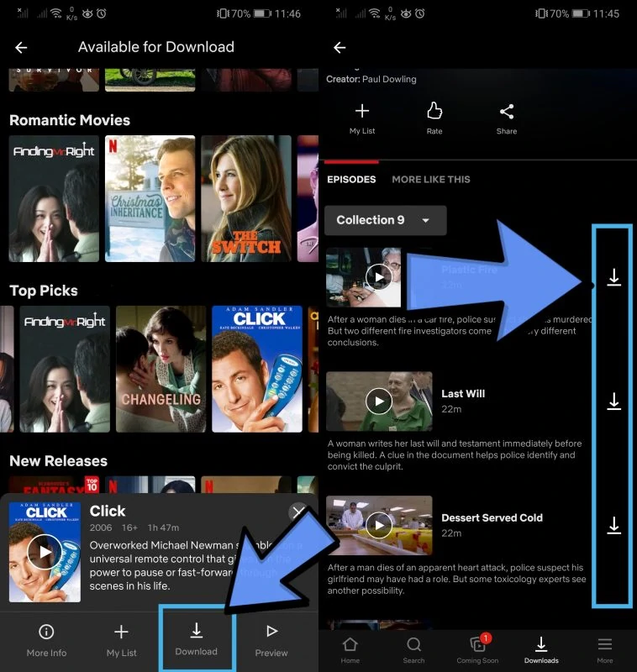
Task: Select the New Releases row heading
Action: click(x=58, y=461)
